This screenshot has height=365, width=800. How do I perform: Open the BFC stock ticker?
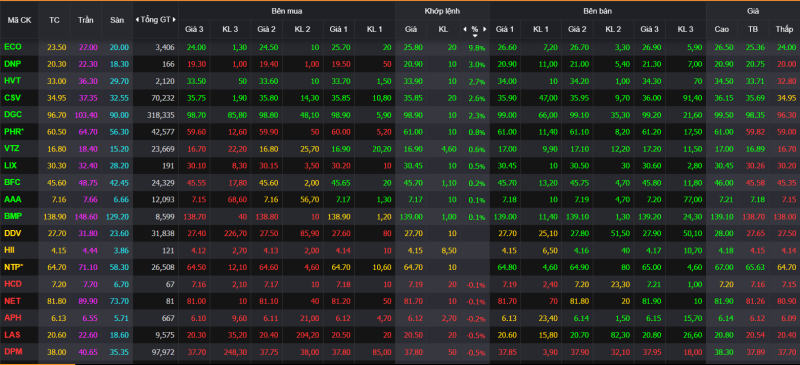(x=12, y=182)
